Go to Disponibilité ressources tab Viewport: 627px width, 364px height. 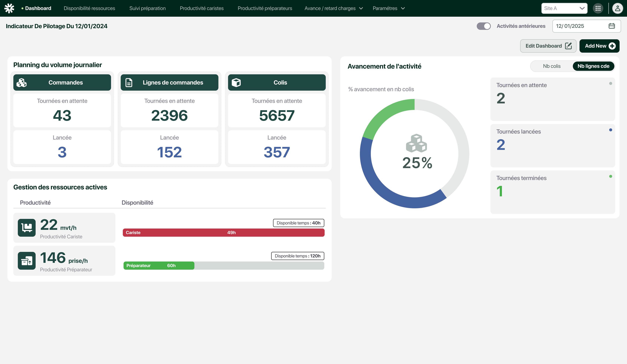point(89,8)
